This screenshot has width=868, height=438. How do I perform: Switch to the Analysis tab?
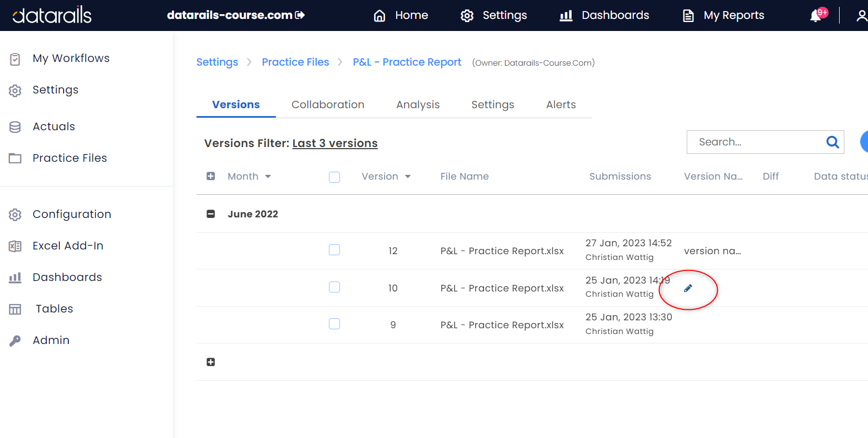[x=418, y=105]
